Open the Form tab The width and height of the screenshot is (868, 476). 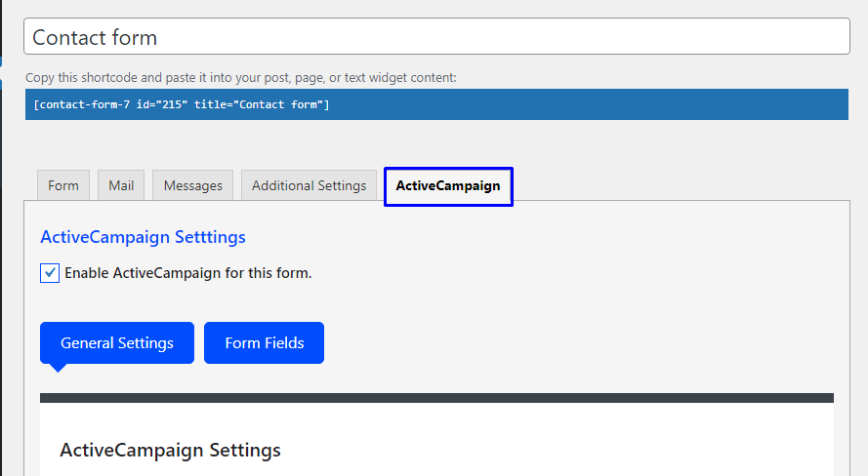point(63,185)
